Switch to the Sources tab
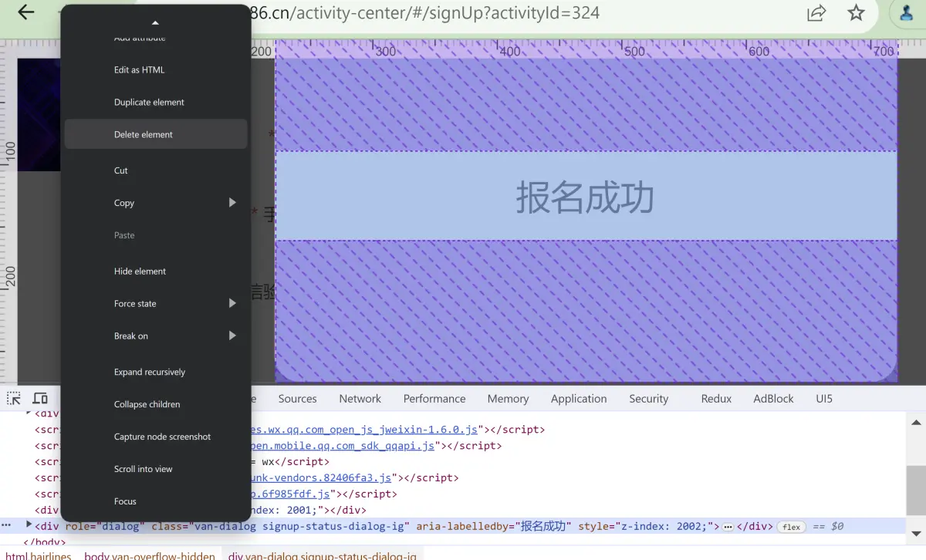This screenshot has height=560, width=926. (x=297, y=399)
